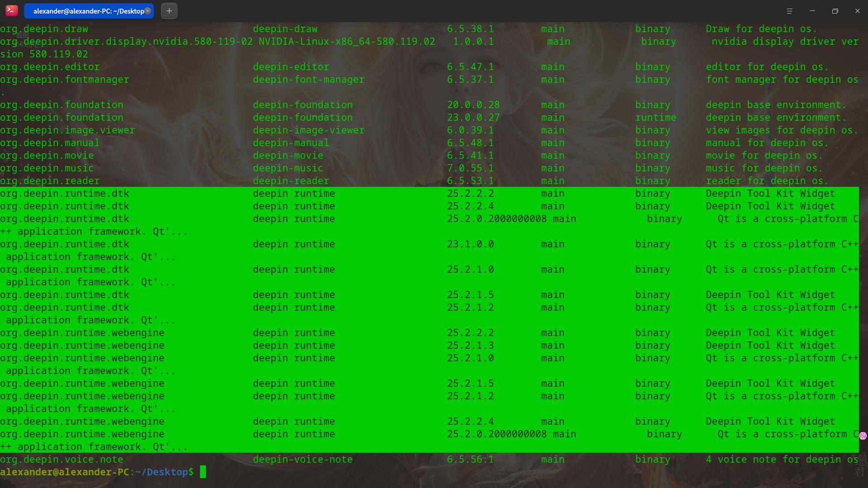Click music version 7.0.55.1
Screen dimensions: 868x488
coord(470,168)
